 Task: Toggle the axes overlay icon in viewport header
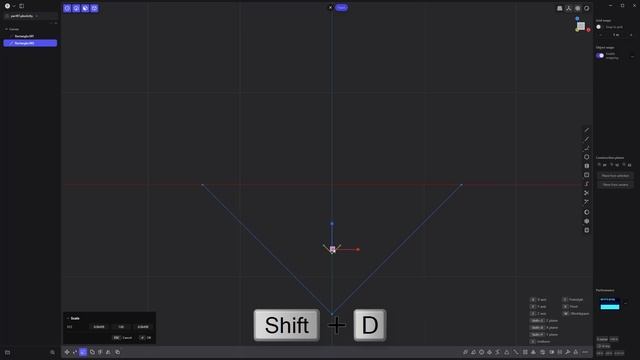(x=569, y=8)
